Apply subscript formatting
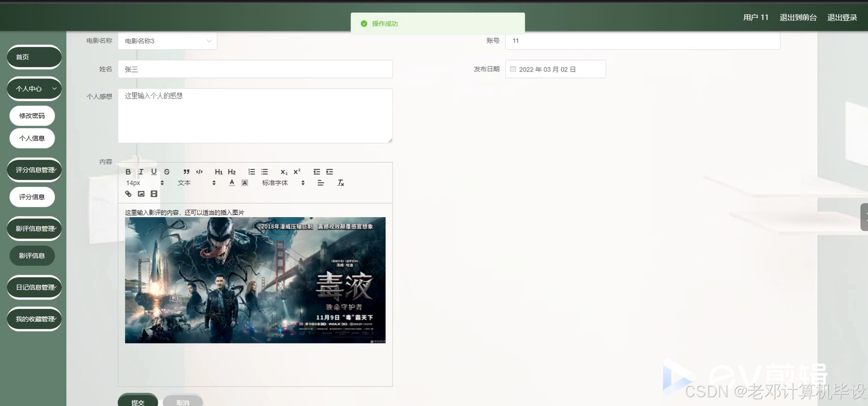Image resolution: width=868 pixels, height=406 pixels. point(284,172)
